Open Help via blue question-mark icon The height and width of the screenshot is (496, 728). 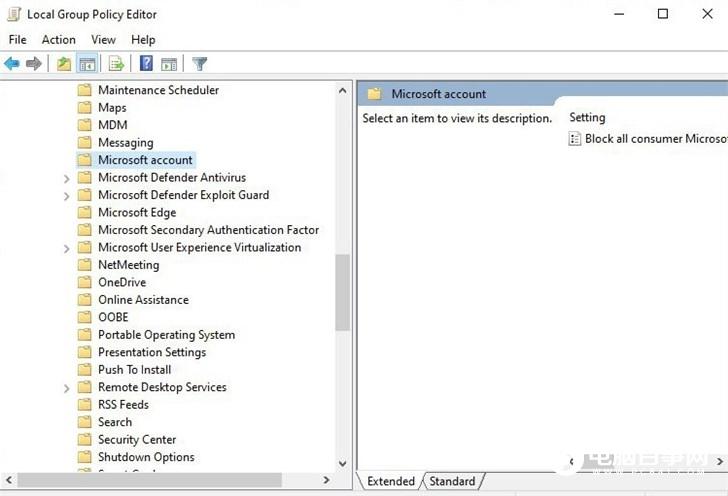pos(146,63)
